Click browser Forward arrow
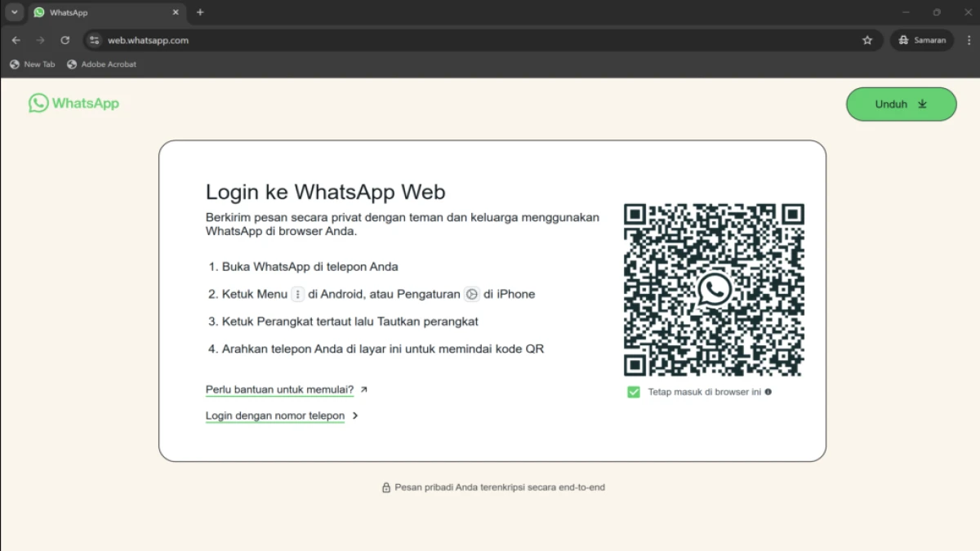Image resolution: width=980 pixels, height=551 pixels. pos(40,40)
